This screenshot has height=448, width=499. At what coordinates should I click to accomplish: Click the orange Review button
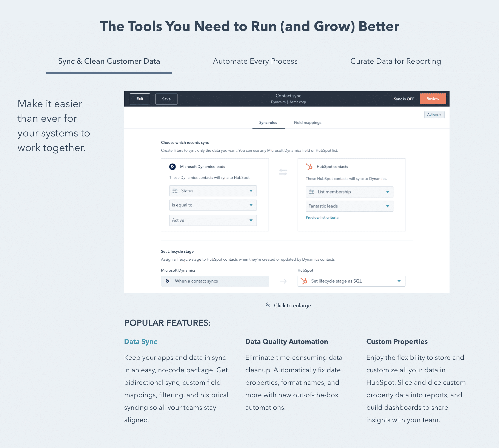tap(433, 99)
